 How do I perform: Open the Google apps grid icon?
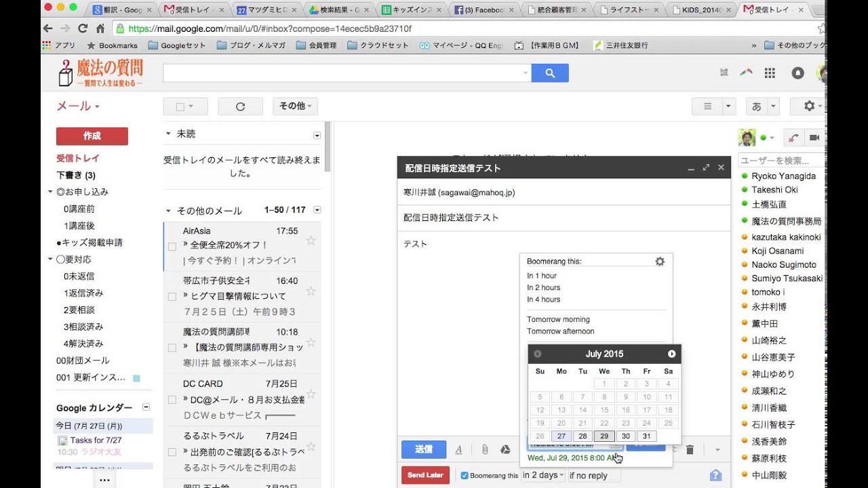click(x=770, y=73)
